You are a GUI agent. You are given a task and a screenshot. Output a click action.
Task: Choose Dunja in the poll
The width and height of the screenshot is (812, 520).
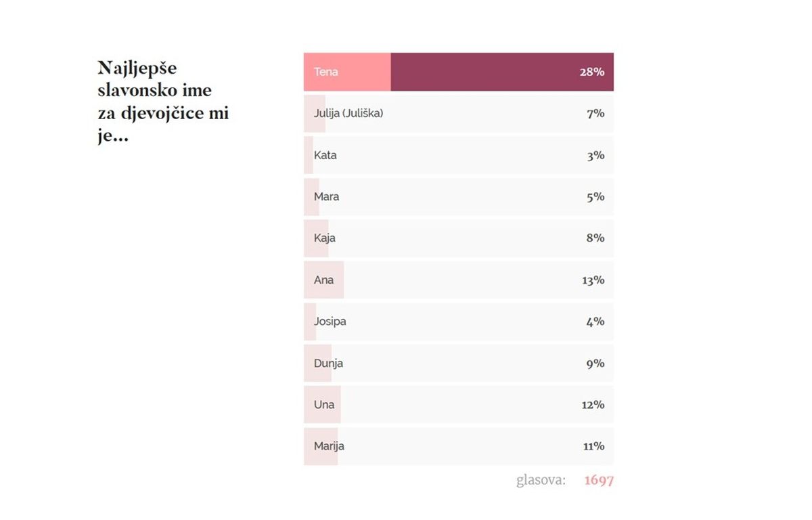[329, 364]
